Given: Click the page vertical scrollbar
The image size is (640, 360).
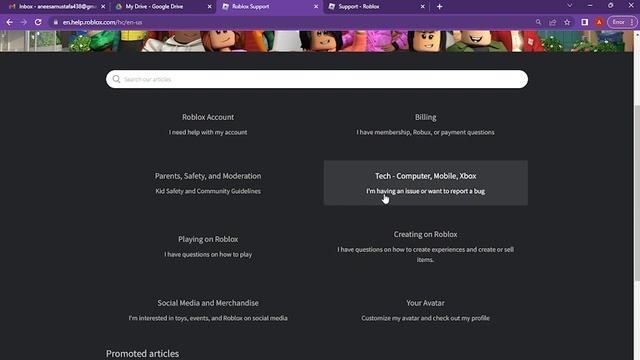Looking at the screenshot, I should click(x=637, y=192).
